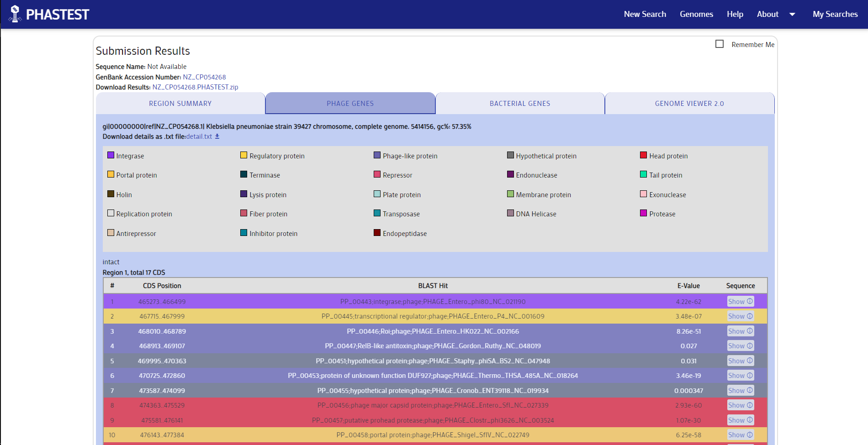Switch to the Region Summary tab

tap(180, 104)
